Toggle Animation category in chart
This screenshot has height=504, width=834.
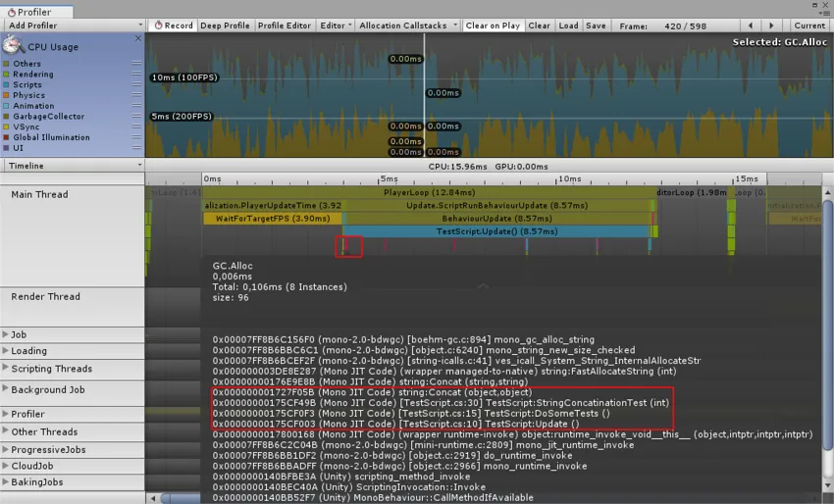pos(7,106)
